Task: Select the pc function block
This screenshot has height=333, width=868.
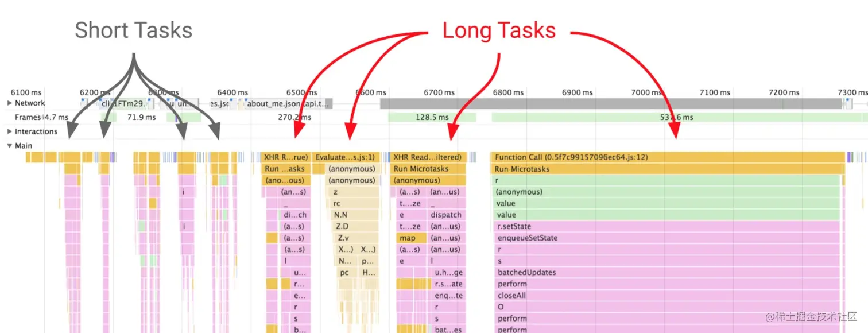Action: pyautogui.click(x=348, y=272)
